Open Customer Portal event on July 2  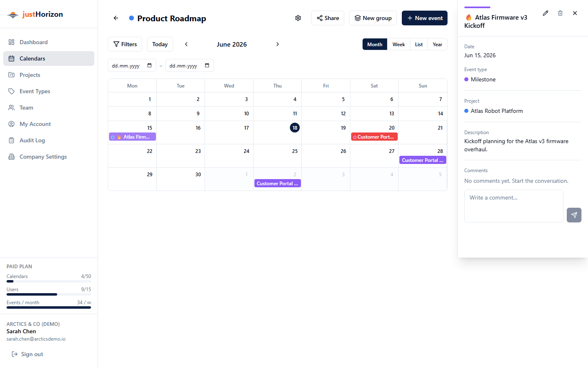coord(278,184)
